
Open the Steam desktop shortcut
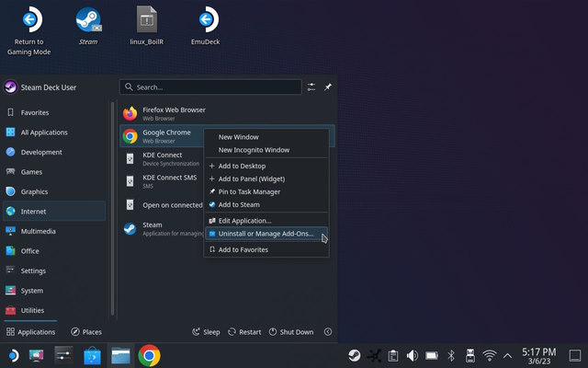tap(88, 27)
